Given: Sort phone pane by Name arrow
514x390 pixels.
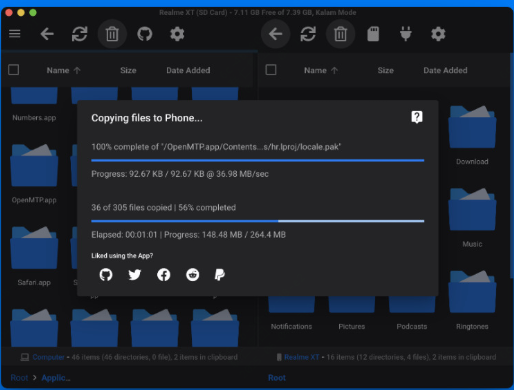Looking at the screenshot, I should (x=334, y=70).
